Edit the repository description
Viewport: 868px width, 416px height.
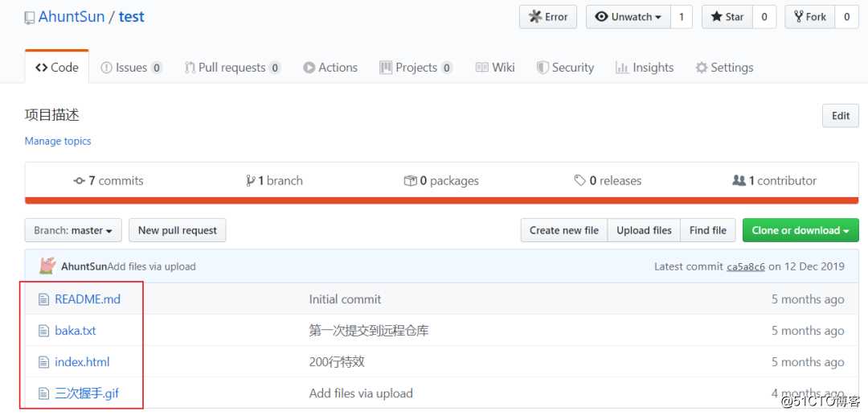[x=841, y=116]
